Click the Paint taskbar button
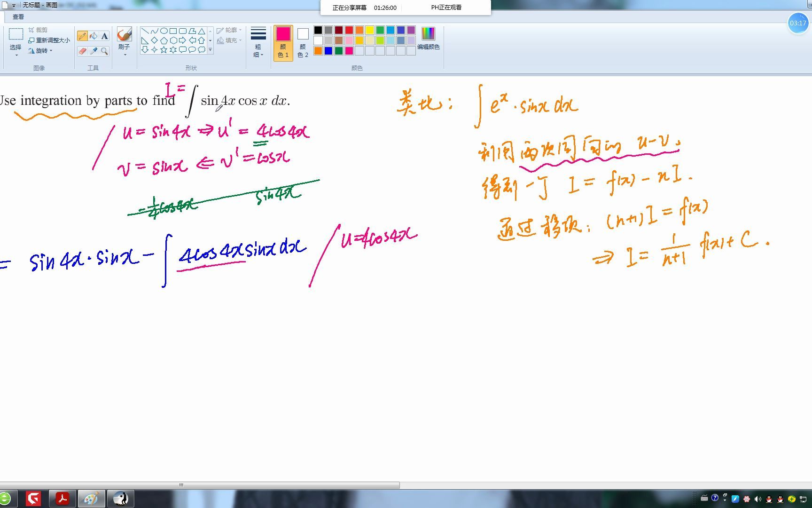Viewport: 812px width, 508px height. pyautogui.click(x=91, y=499)
